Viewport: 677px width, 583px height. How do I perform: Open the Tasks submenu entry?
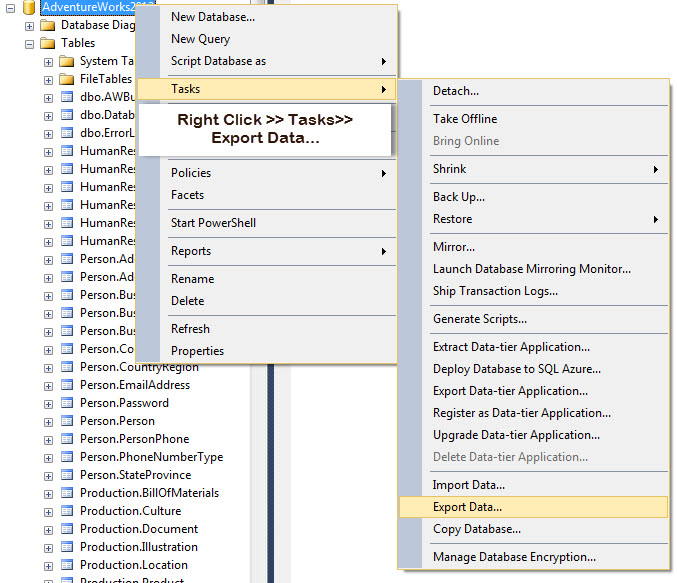tap(266, 89)
